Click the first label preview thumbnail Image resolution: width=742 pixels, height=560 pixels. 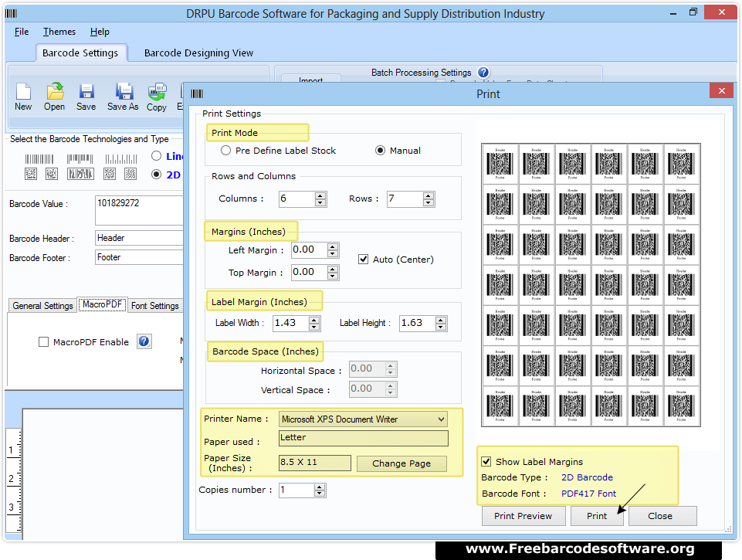[x=500, y=164]
